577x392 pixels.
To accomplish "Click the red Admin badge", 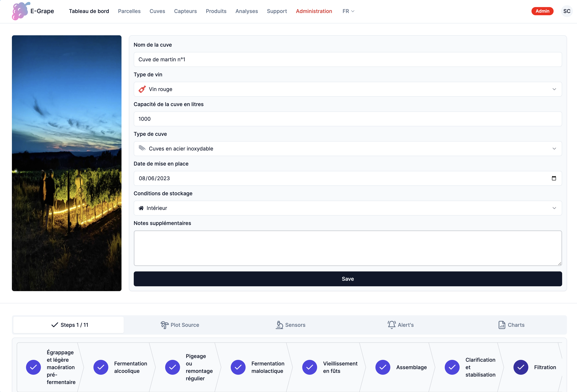I will (x=542, y=11).
